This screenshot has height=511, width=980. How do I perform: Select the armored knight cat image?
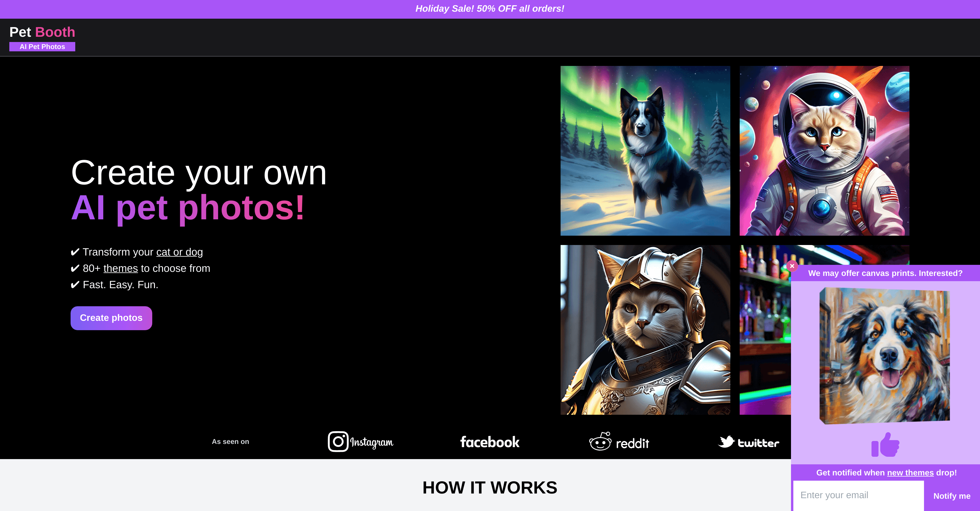coord(645,330)
